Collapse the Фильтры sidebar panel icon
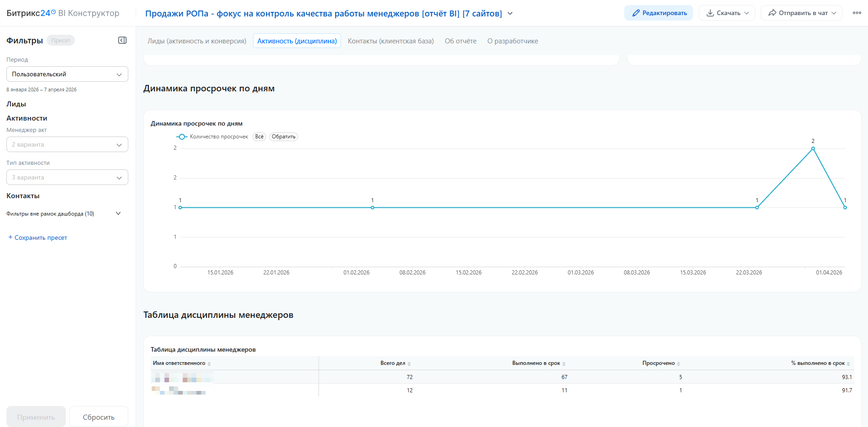Screen dimensions: 868x427 pyautogui.click(x=122, y=41)
